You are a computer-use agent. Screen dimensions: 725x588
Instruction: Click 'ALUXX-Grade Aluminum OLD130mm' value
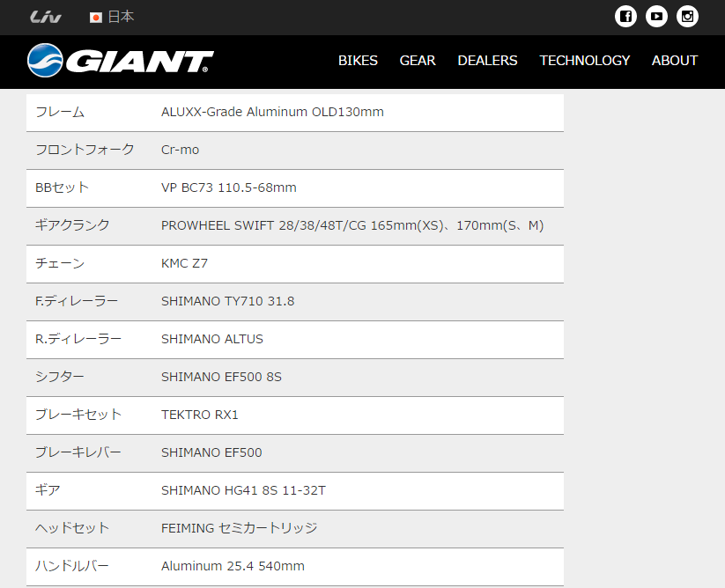point(272,113)
